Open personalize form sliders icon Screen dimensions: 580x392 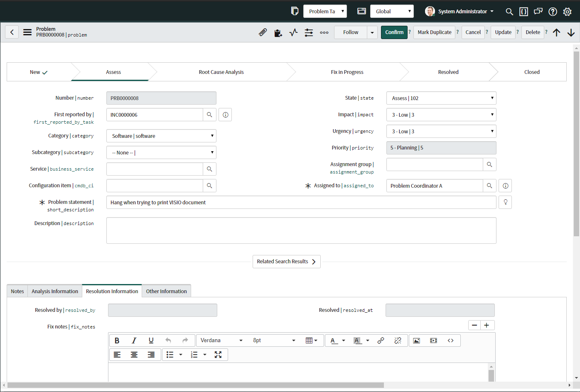click(309, 32)
